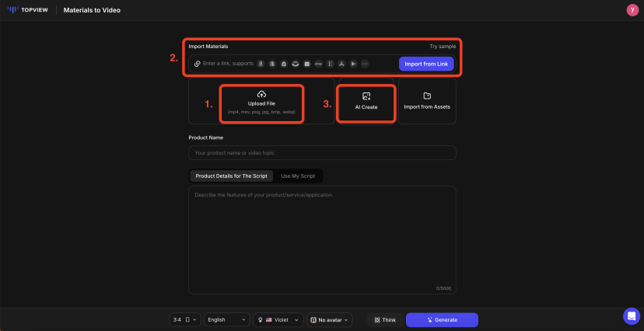Click the TopView logo

pyautogui.click(x=28, y=10)
